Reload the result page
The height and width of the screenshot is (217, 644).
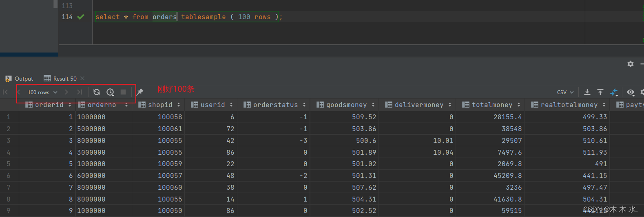(97, 92)
